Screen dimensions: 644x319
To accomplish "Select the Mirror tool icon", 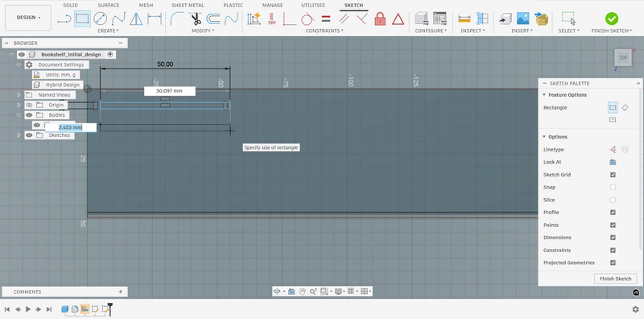I will click(x=136, y=19).
